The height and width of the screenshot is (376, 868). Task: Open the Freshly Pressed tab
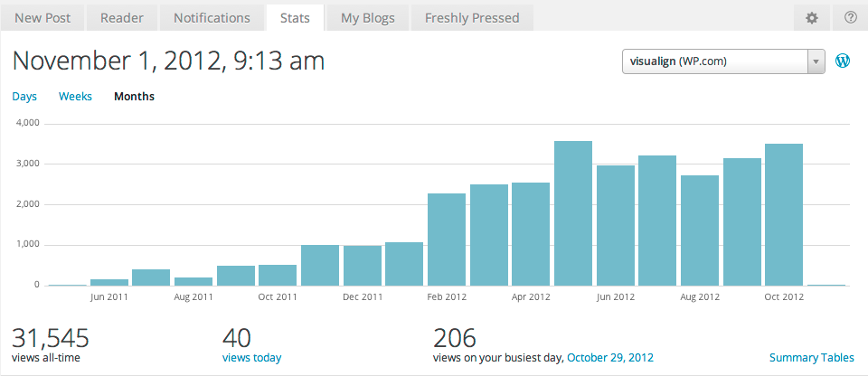point(471,17)
